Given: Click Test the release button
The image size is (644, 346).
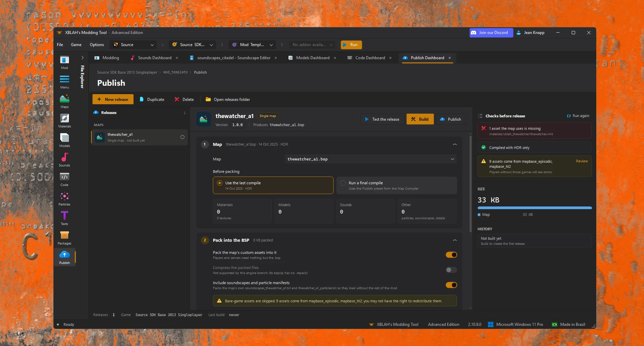Looking at the screenshot, I should (x=382, y=119).
